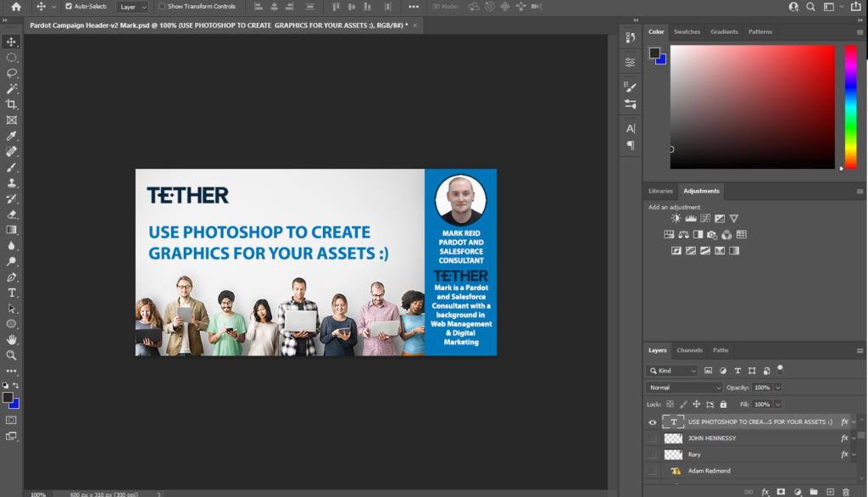Open the Opacity dropdown arrow
The image size is (868, 497).
778,388
